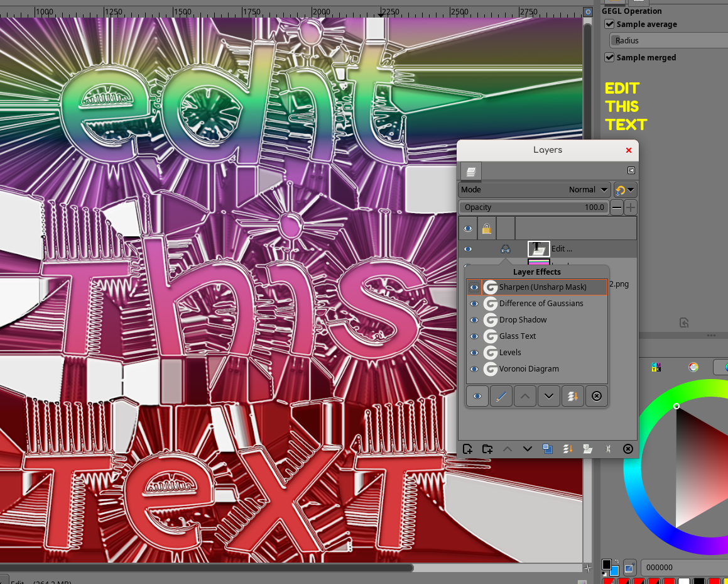This screenshot has height=584, width=728.
Task: Create a new layer
Action: coord(467,449)
